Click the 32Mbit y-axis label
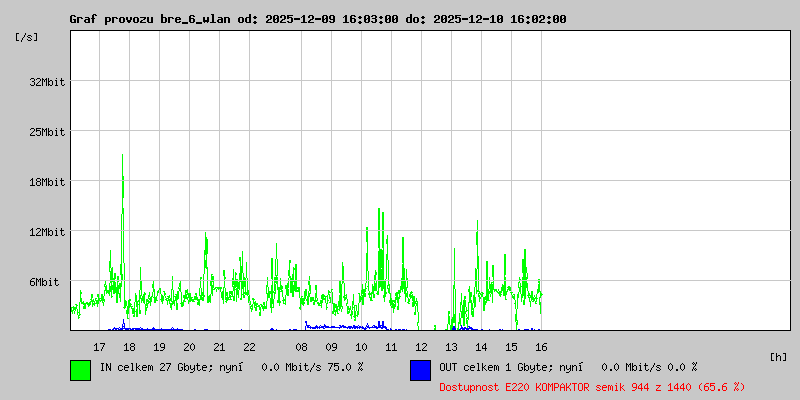Viewport: 800px width, 400px height. pos(47,82)
